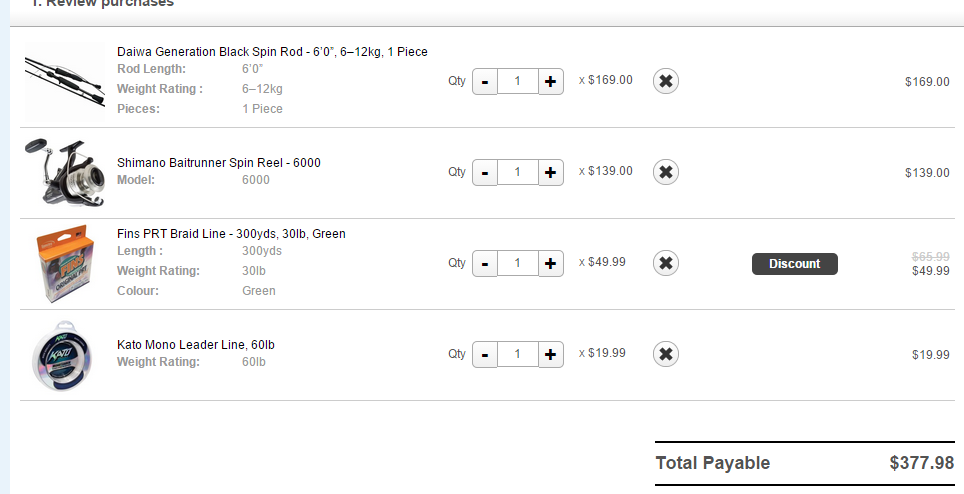Increase quantity of Kato Mono Leader Line

[550, 354]
